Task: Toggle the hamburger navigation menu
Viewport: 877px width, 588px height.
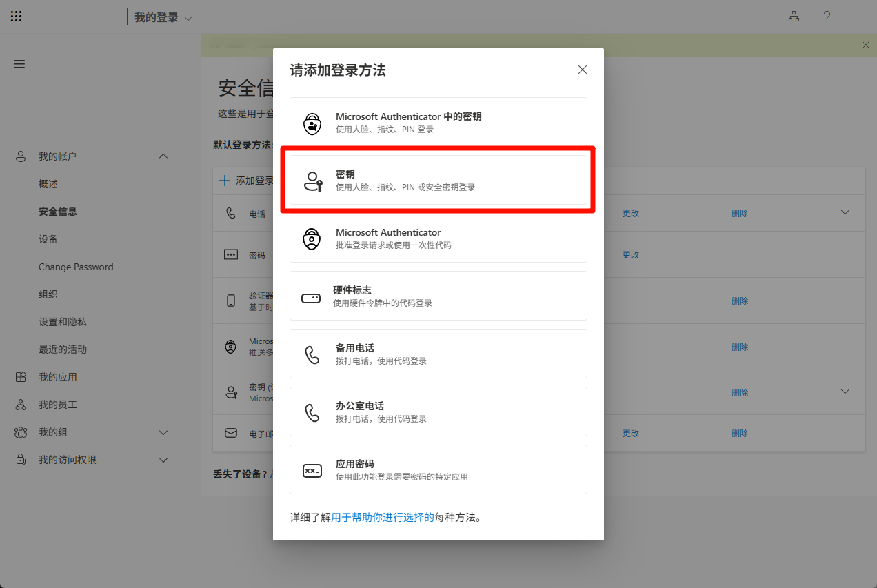Action: (19, 64)
